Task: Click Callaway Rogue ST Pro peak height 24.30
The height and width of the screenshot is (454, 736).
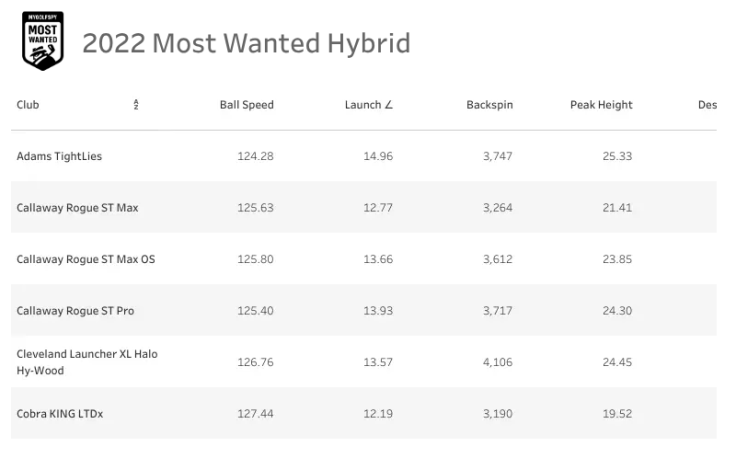Action: [617, 310]
